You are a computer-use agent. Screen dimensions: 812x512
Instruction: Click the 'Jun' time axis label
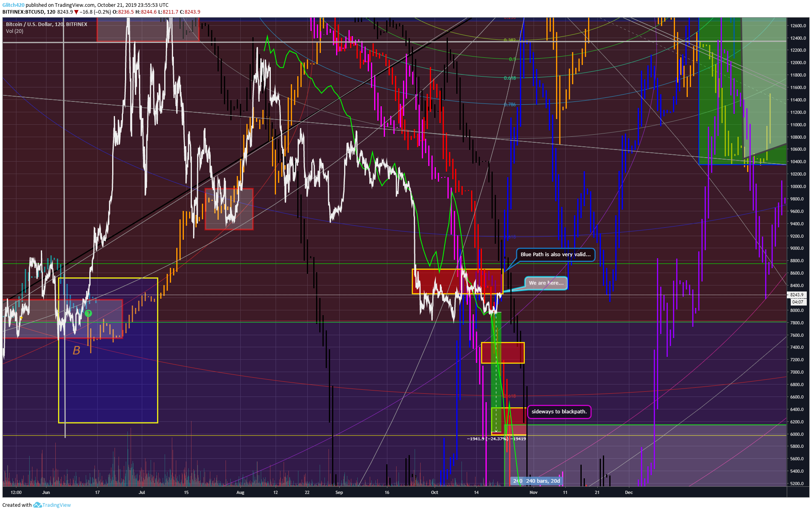[x=46, y=492]
